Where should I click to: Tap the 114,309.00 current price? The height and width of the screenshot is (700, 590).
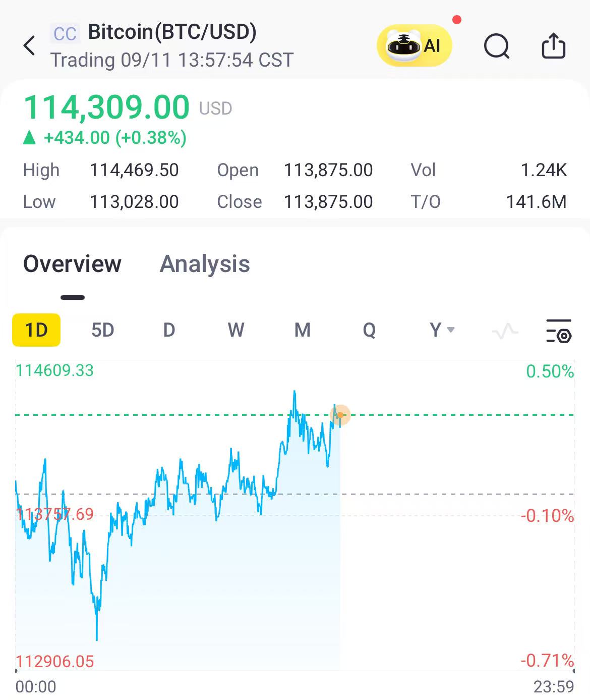106,107
